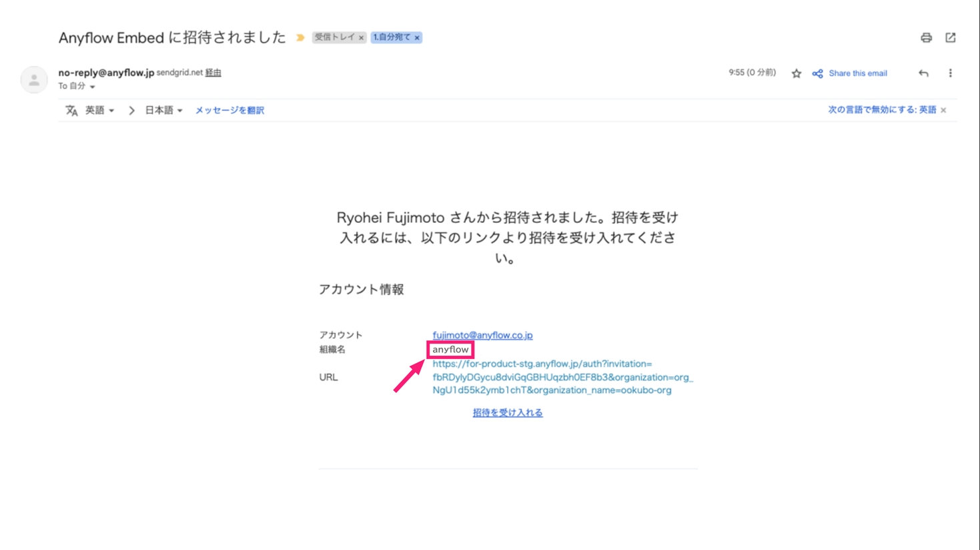Dismiss the translation bar
Viewport: 980px width, 550px height.
click(x=943, y=110)
